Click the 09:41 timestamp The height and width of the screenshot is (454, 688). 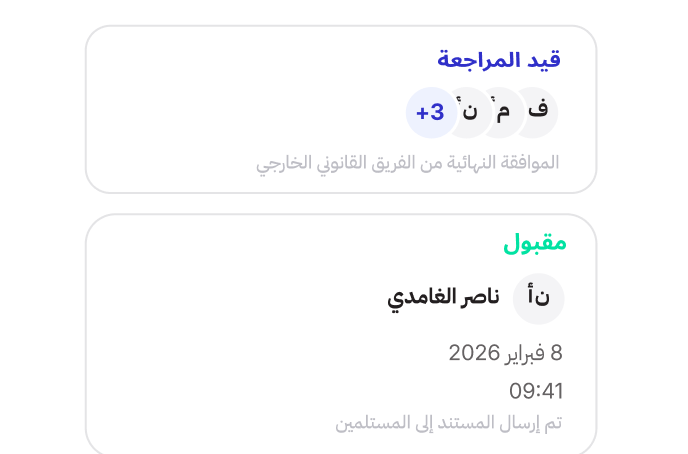point(537,390)
